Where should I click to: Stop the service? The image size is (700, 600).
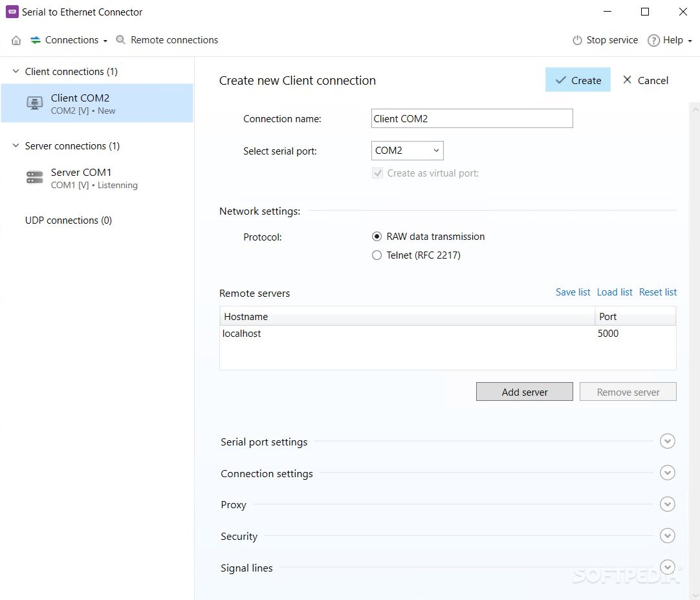pos(606,40)
